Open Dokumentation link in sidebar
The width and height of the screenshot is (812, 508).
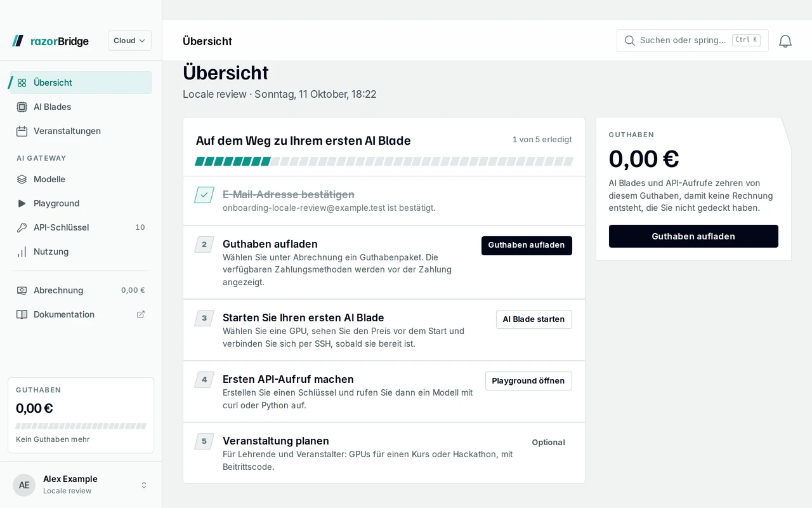81,314
